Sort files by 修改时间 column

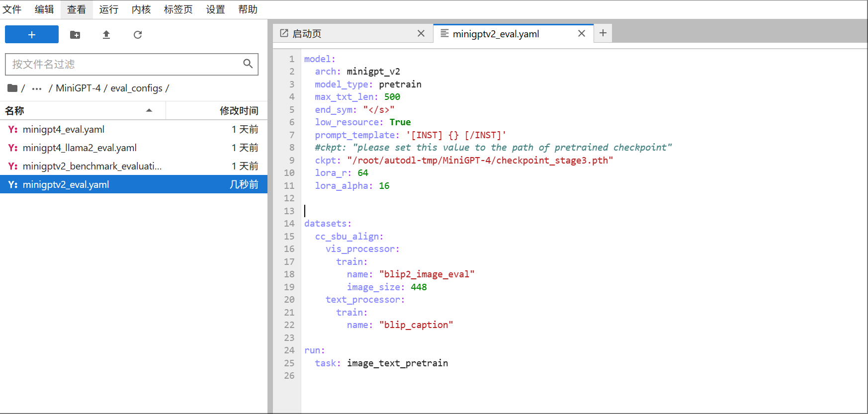click(239, 110)
